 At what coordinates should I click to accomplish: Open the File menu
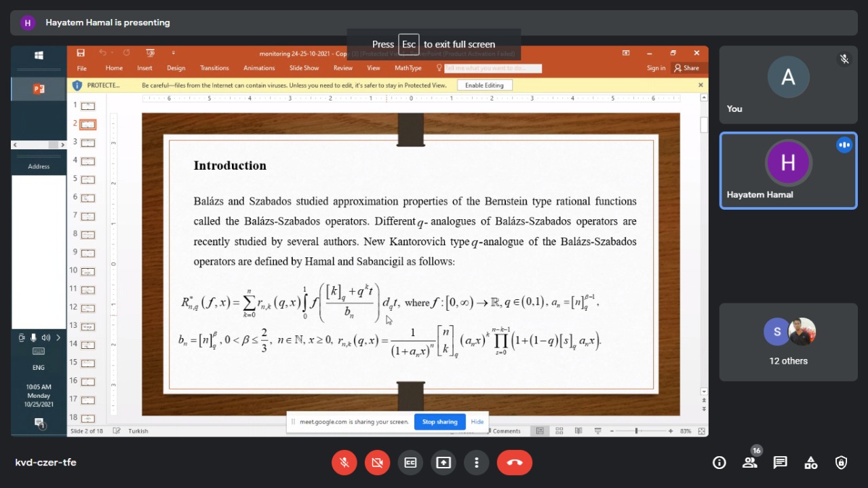(82, 68)
